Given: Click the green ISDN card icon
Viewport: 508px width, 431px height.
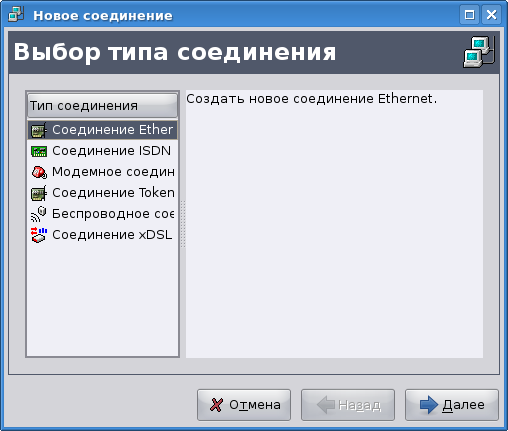Looking at the screenshot, I should coord(39,151).
